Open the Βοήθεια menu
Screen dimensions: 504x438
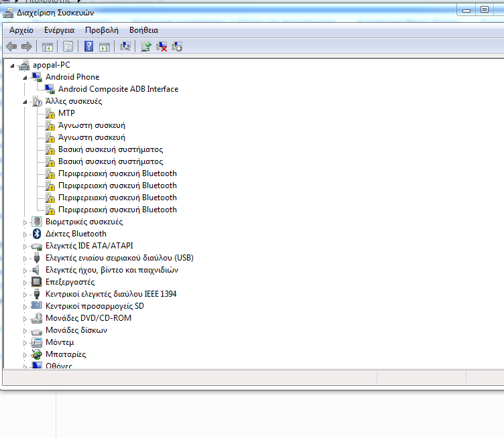(x=143, y=30)
